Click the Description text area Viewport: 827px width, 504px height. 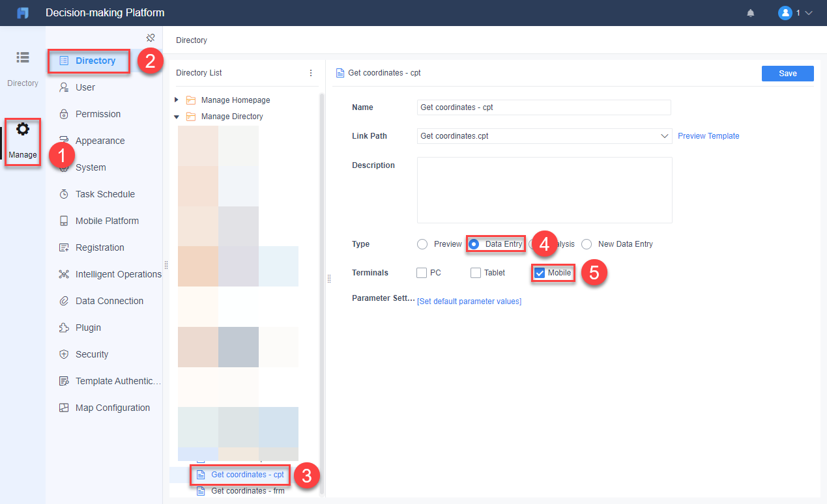click(544, 190)
